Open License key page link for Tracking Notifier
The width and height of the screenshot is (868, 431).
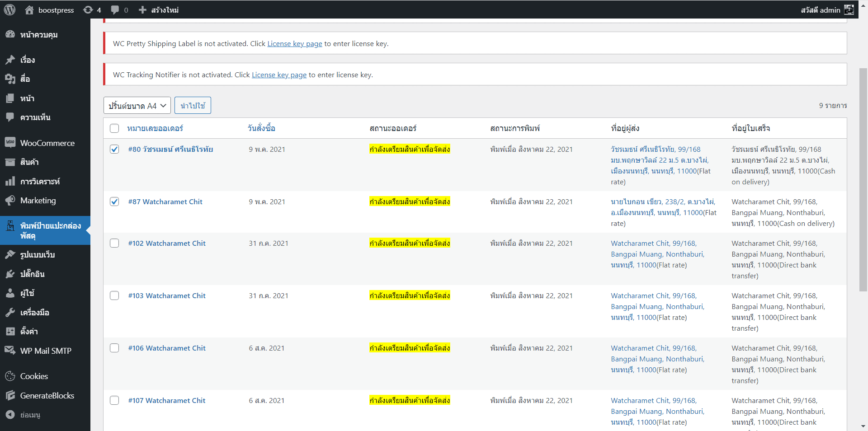point(279,75)
